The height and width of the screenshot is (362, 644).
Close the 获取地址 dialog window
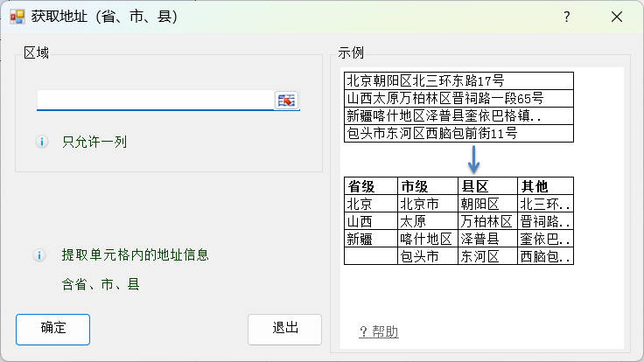[617, 17]
